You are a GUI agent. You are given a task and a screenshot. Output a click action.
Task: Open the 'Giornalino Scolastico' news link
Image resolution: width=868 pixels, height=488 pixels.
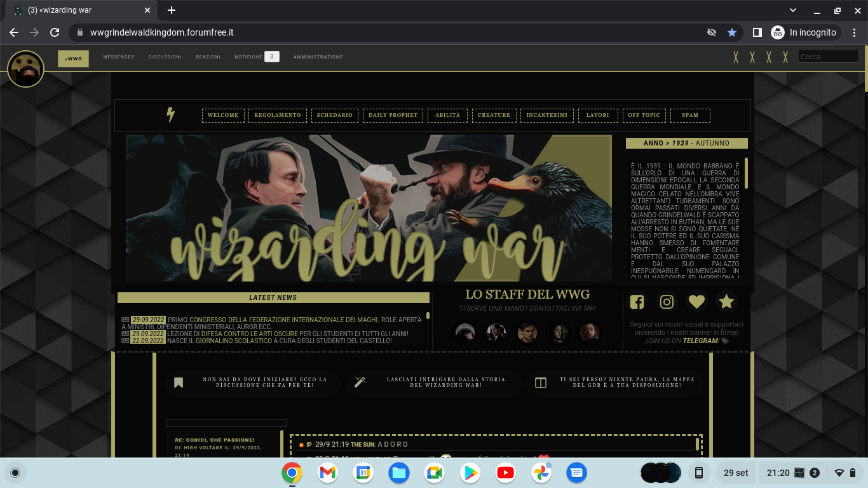click(233, 341)
